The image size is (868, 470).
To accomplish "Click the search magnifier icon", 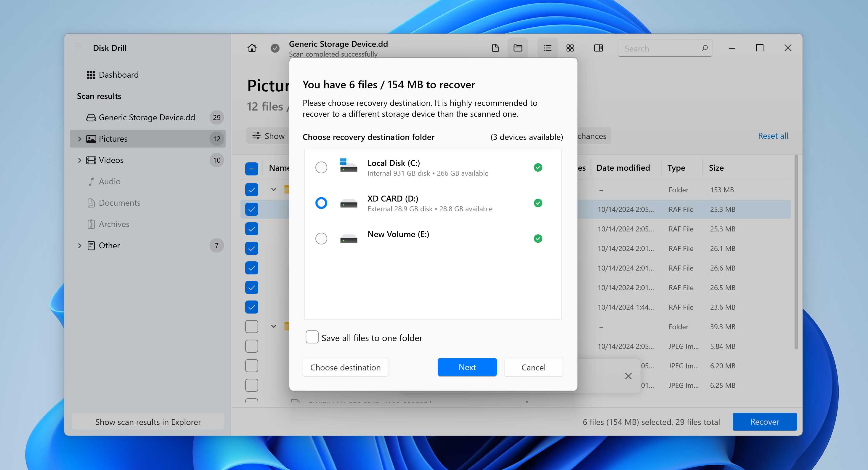I will coord(704,48).
